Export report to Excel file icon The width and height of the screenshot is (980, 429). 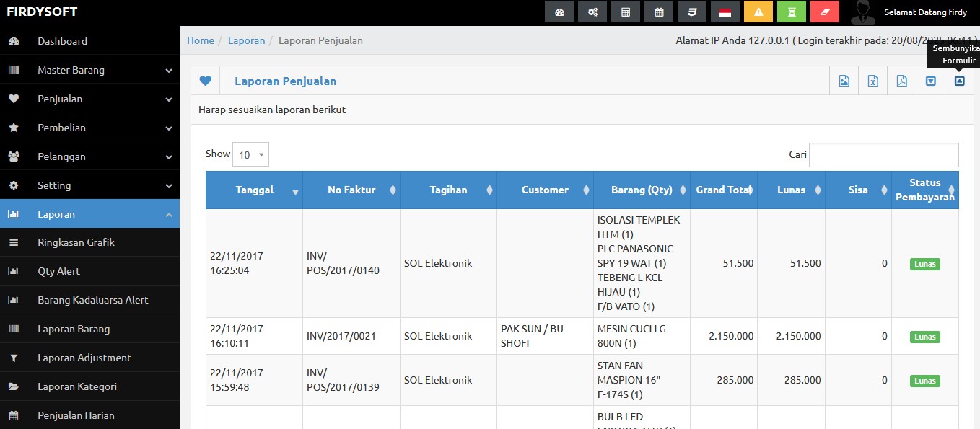click(x=872, y=81)
